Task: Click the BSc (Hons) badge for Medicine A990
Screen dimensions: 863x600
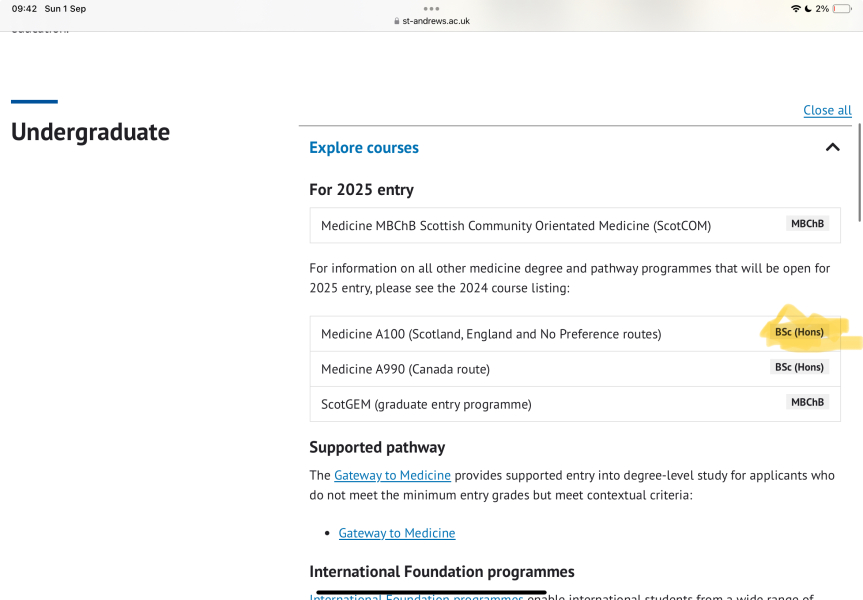Action: click(799, 367)
